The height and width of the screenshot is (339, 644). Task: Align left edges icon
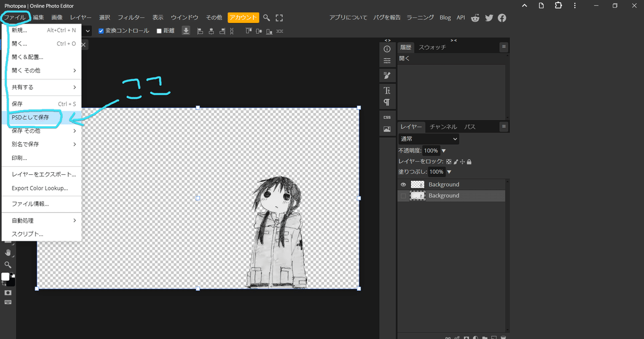pyautogui.click(x=200, y=31)
